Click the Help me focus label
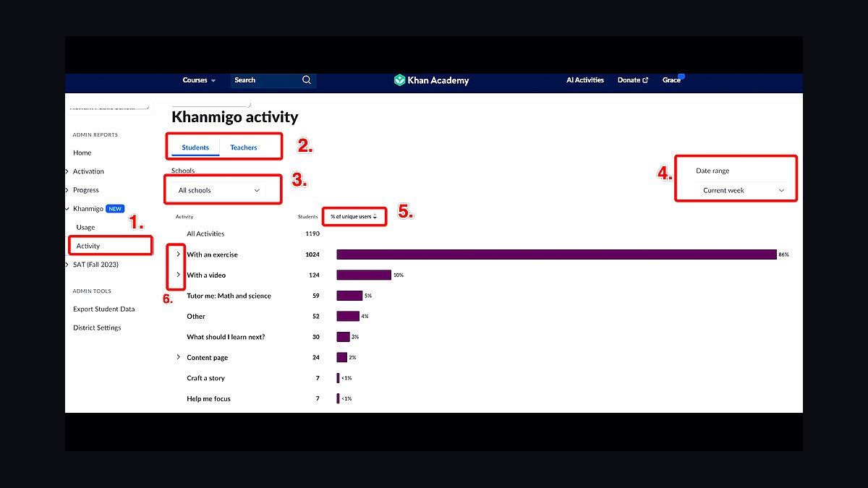The image size is (868, 488). pyautogui.click(x=208, y=398)
